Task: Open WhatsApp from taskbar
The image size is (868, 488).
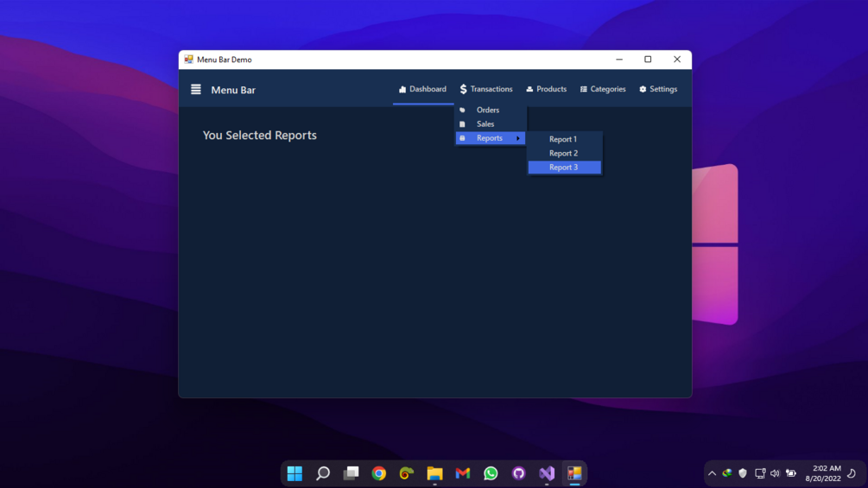Action: pos(491,473)
